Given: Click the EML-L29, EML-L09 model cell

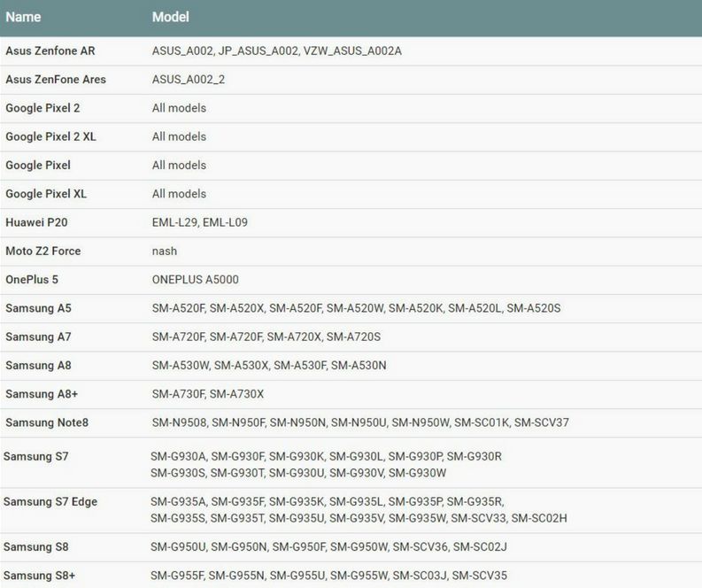Looking at the screenshot, I should point(200,222).
